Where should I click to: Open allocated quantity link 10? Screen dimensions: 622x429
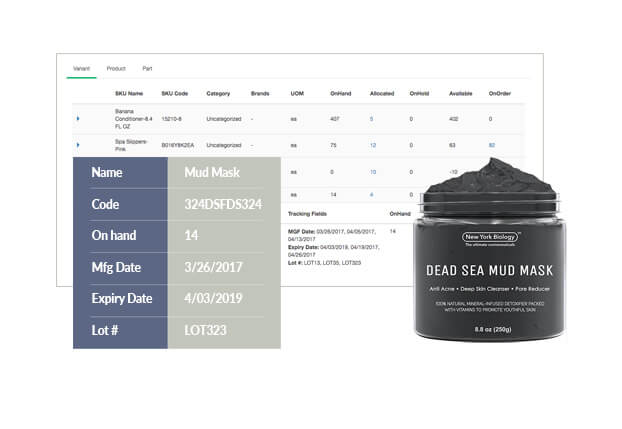(x=373, y=172)
